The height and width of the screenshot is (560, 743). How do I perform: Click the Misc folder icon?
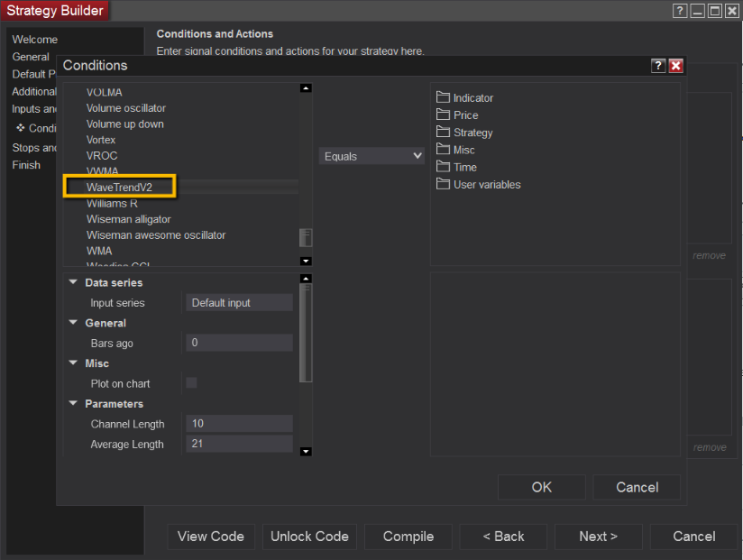(443, 149)
